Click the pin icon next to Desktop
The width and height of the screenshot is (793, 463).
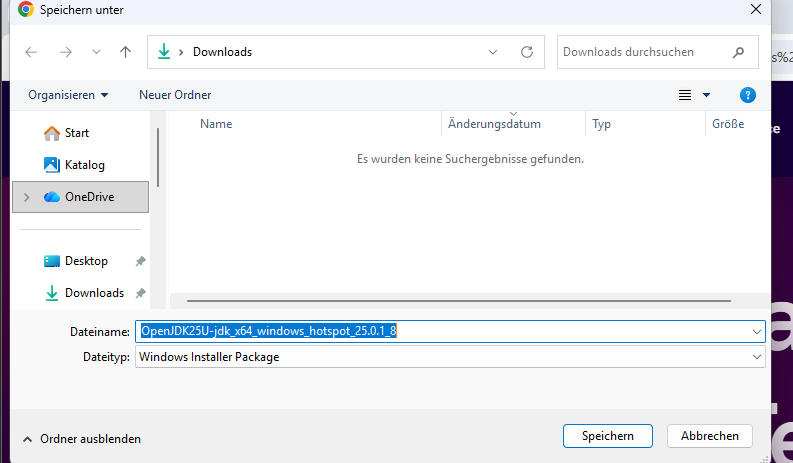tap(141, 261)
